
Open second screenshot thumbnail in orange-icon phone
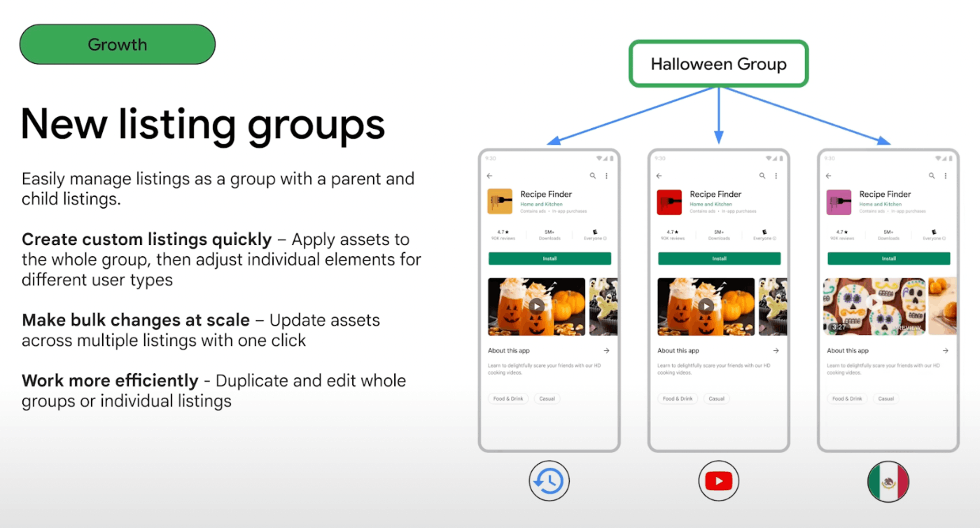pos(603,306)
